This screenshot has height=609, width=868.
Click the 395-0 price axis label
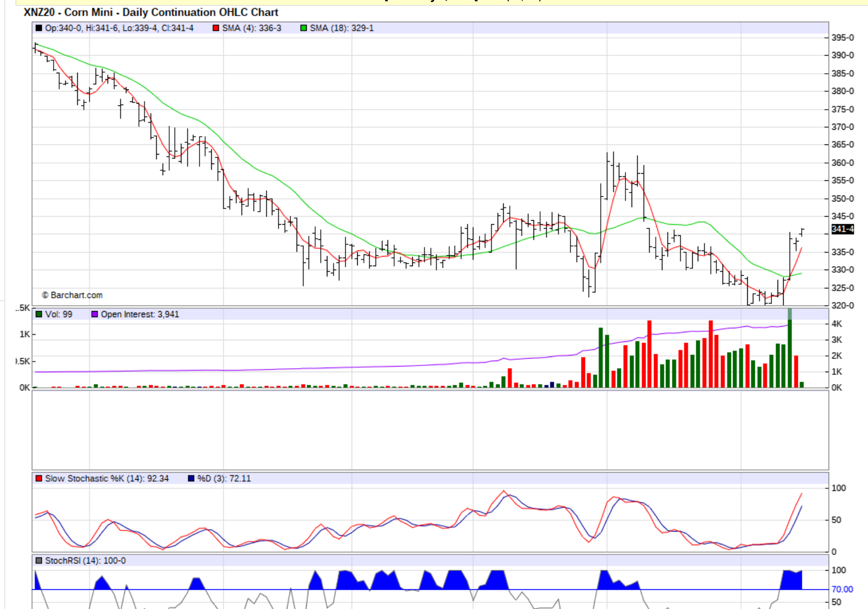[x=842, y=37]
